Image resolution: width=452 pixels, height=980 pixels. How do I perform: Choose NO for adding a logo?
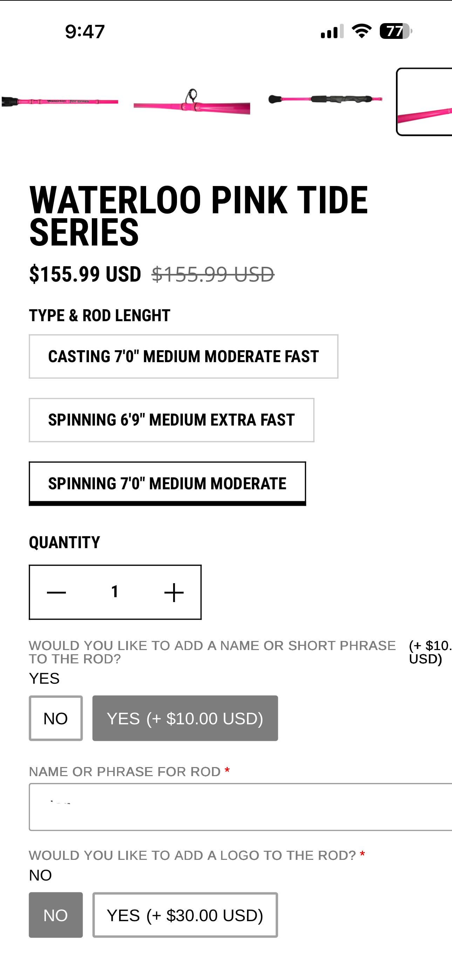tap(56, 915)
